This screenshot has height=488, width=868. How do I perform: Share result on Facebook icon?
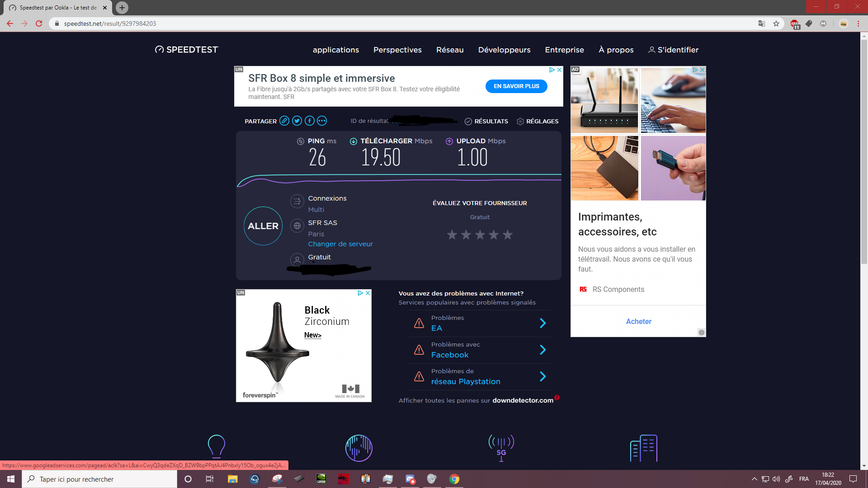coord(310,121)
